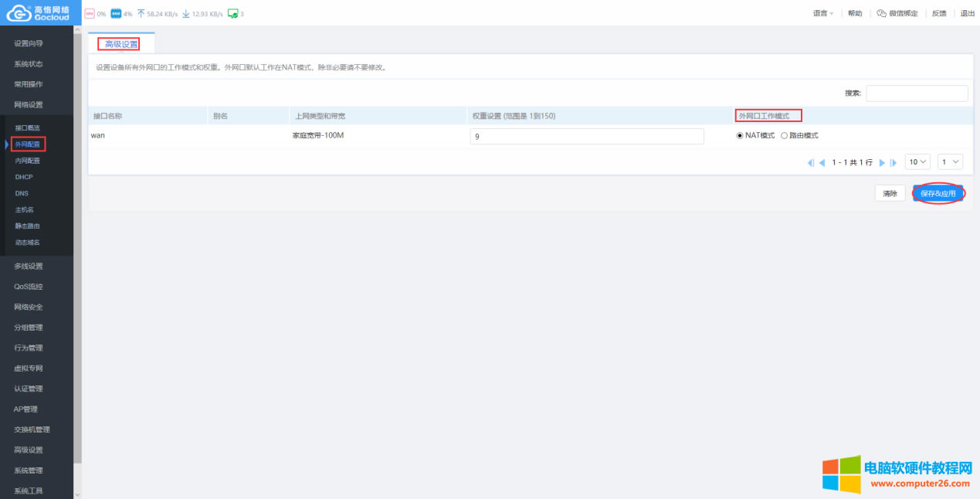The image size is (980, 499).
Task: Select 外网配置 in the sidebar menu
Action: pos(27,143)
